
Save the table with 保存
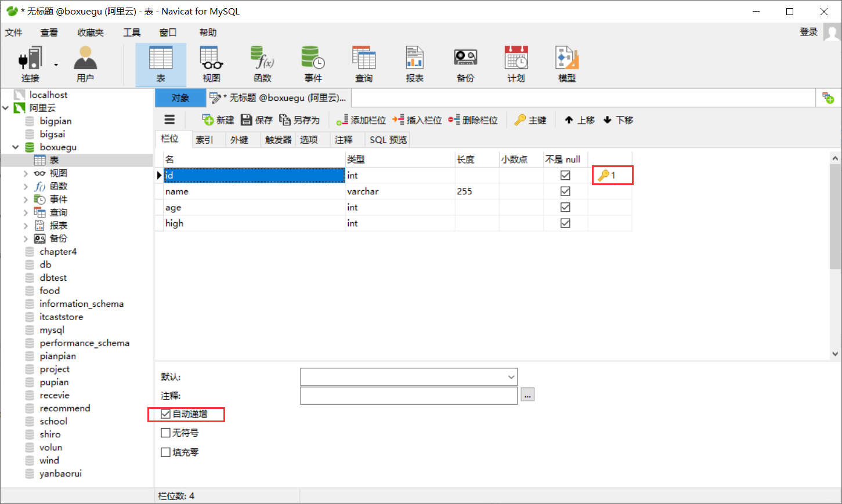point(256,120)
